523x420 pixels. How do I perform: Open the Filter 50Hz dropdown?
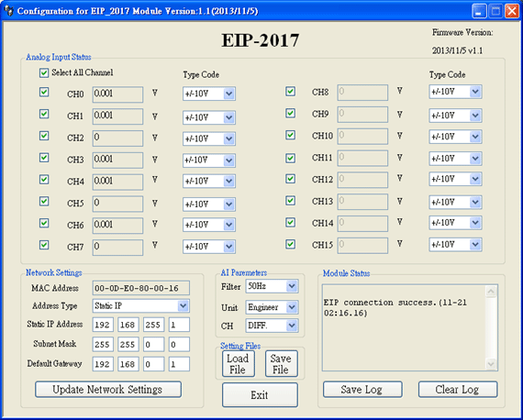272,286
